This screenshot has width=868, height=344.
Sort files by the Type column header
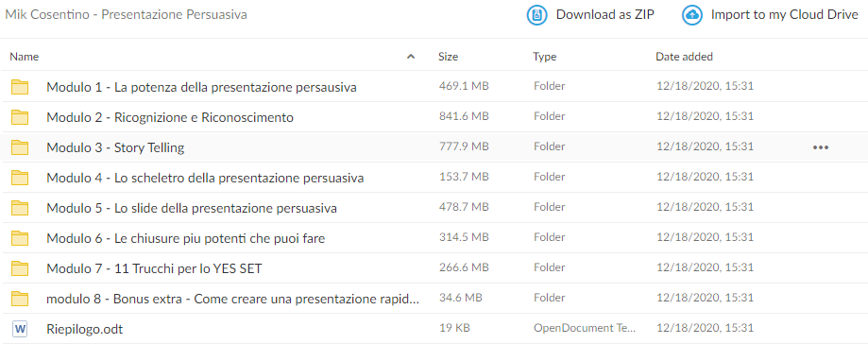point(545,57)
